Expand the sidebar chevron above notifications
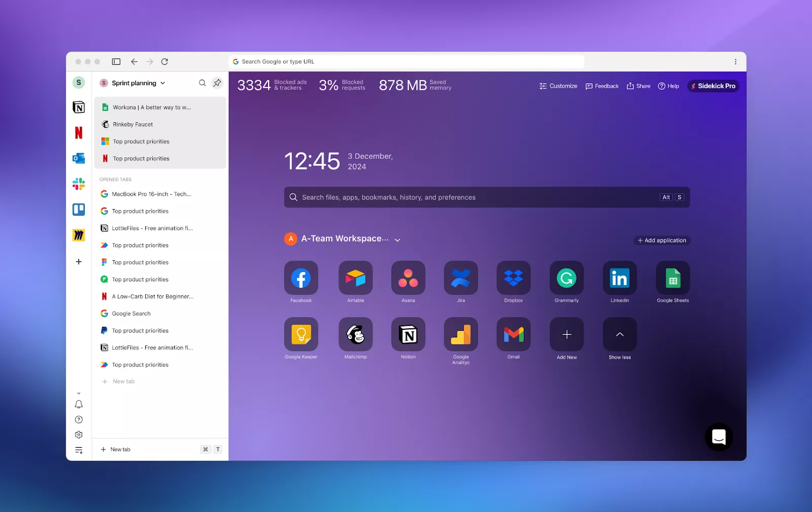Viewport: 812px width, 512px height. coord(79,393)
